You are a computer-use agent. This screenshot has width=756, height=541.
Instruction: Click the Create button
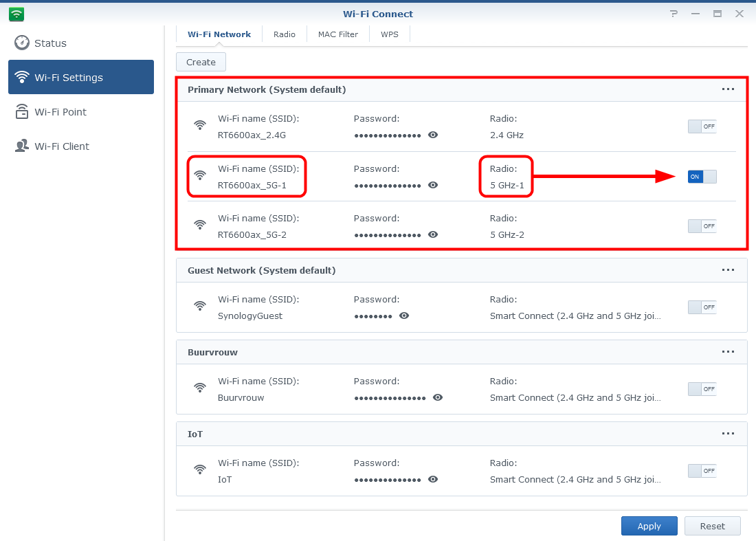tap(201, 62)
